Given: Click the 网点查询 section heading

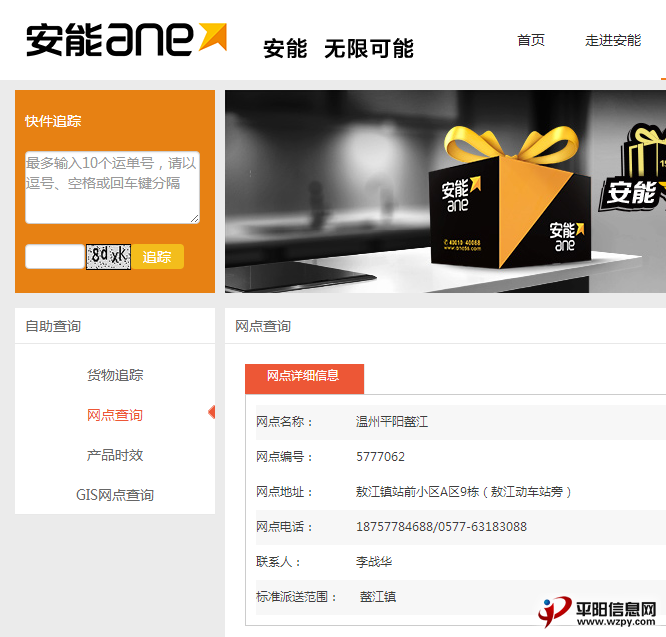Looking at the screenshot, I should [x=263, y=326].
